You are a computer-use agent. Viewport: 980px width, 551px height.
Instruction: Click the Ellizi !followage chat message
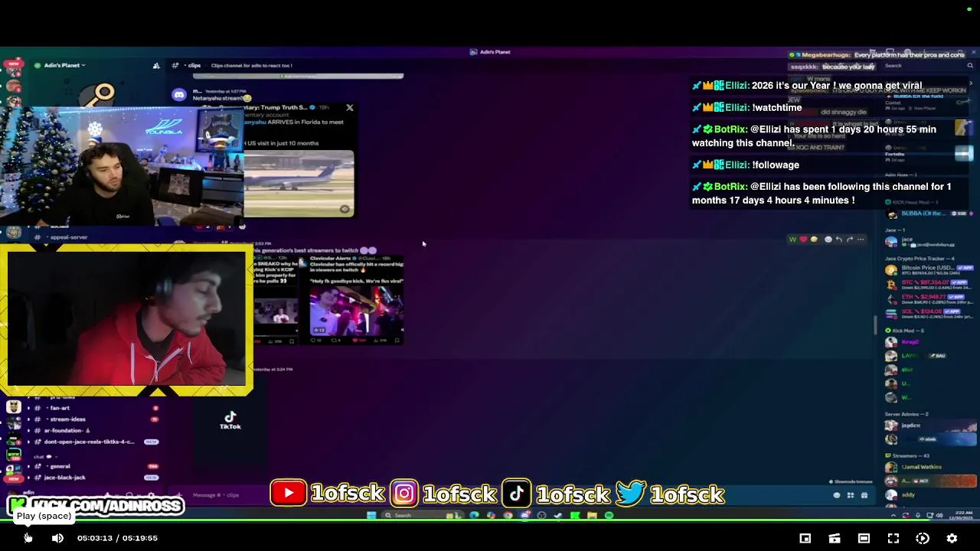point(746,165)
